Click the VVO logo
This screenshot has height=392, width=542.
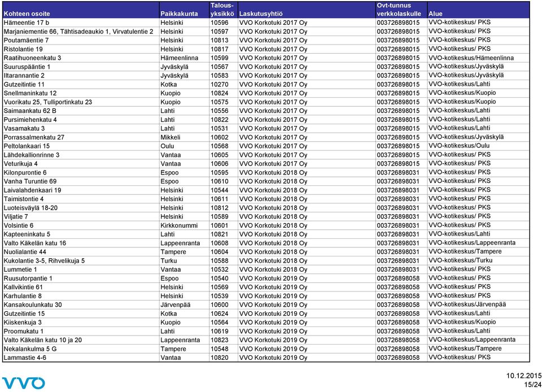click(24, 383)
